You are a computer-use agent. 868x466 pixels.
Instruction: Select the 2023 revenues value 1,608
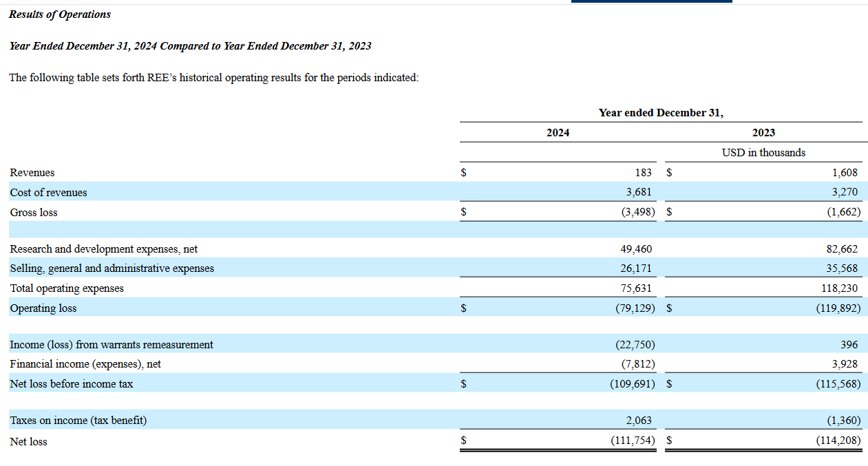coord(844,173)
